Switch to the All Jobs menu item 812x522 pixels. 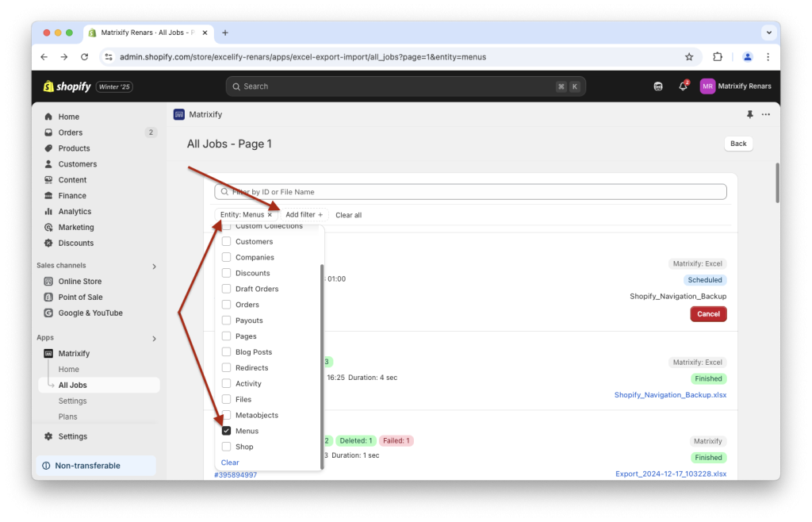tap(73, 385)
